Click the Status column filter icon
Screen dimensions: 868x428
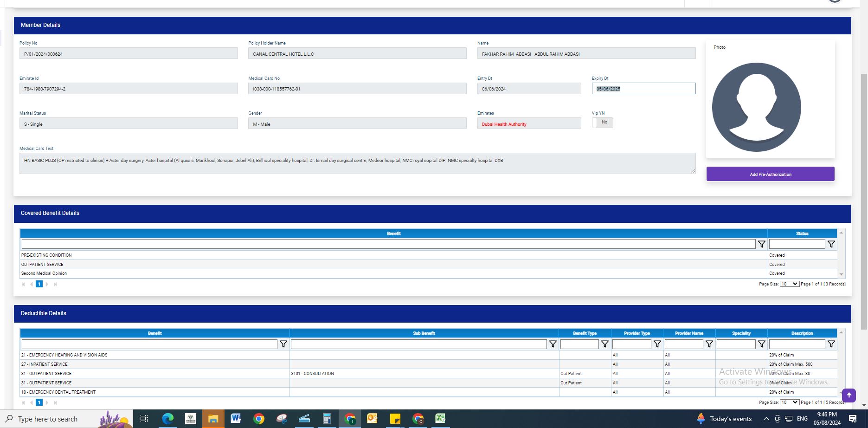point(831,244)
